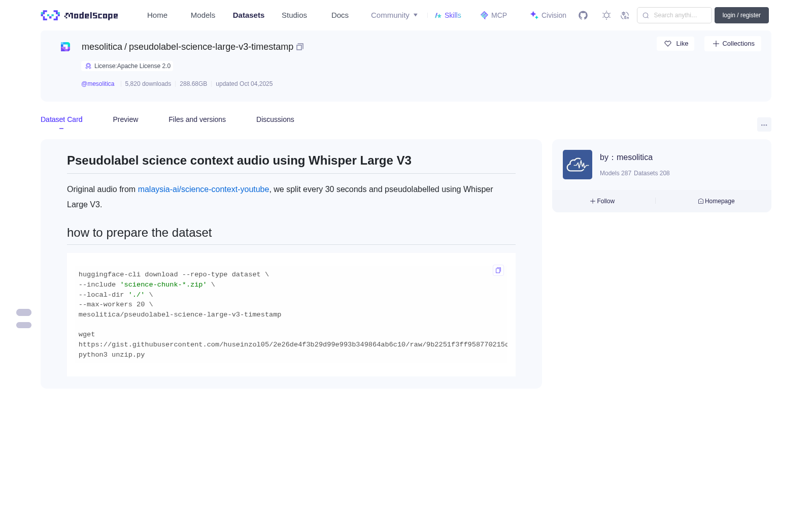812x508 pixels.
Task: Open the Discussions tab
Action: (275, 119)
